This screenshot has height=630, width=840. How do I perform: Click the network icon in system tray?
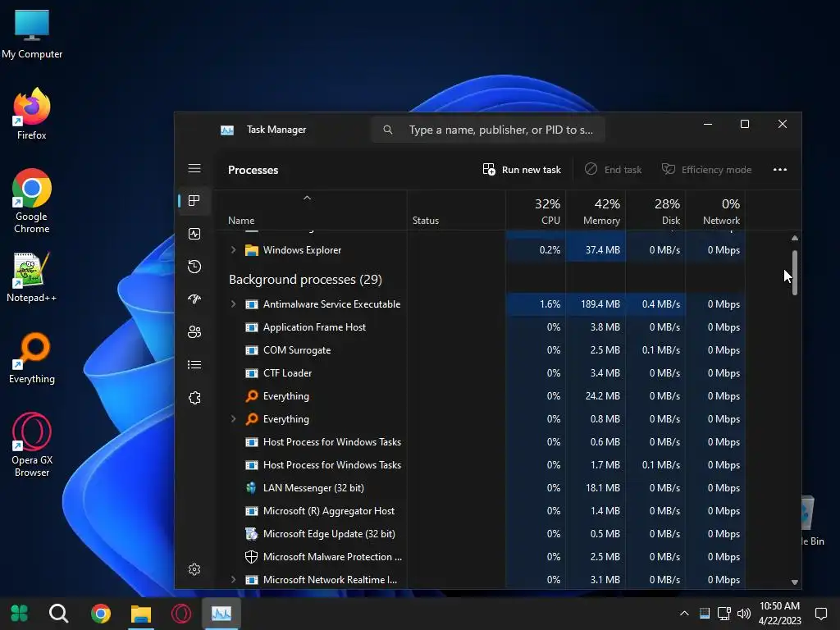click(x=724, y=614)
